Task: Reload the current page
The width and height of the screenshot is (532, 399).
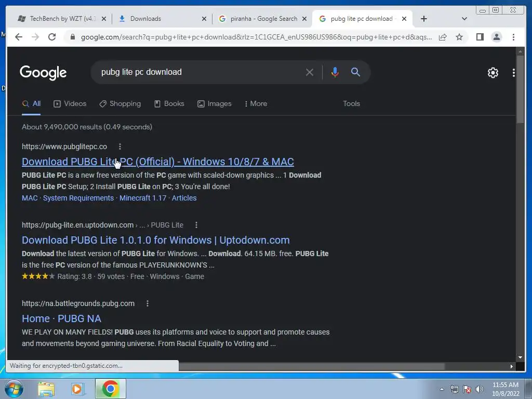Action: [x=52, y=37]
